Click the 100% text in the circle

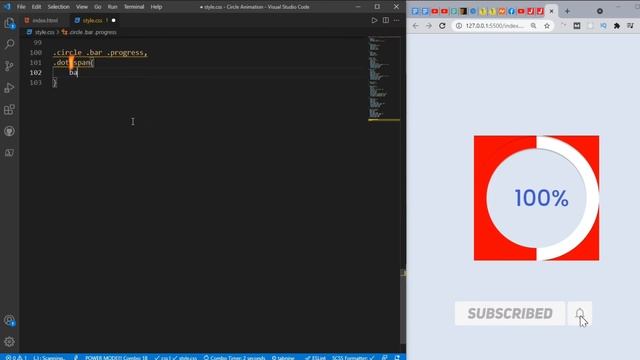tap(541, 198)
